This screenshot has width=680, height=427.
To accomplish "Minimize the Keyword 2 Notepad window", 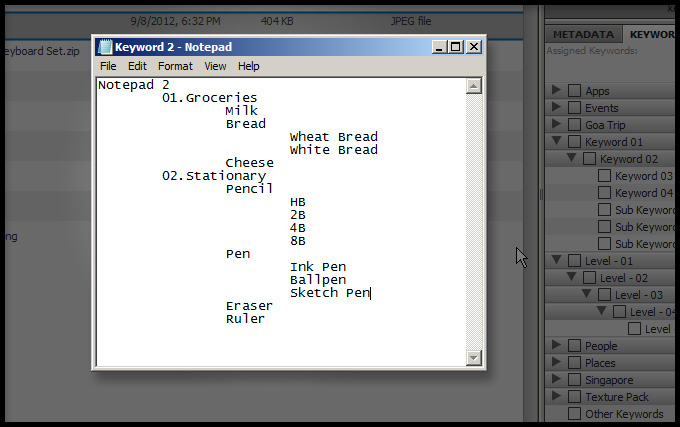I will click(x=439, y=47).
